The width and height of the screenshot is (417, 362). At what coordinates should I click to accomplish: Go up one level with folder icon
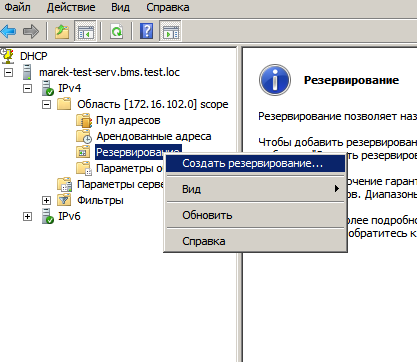tap(62, 31)
